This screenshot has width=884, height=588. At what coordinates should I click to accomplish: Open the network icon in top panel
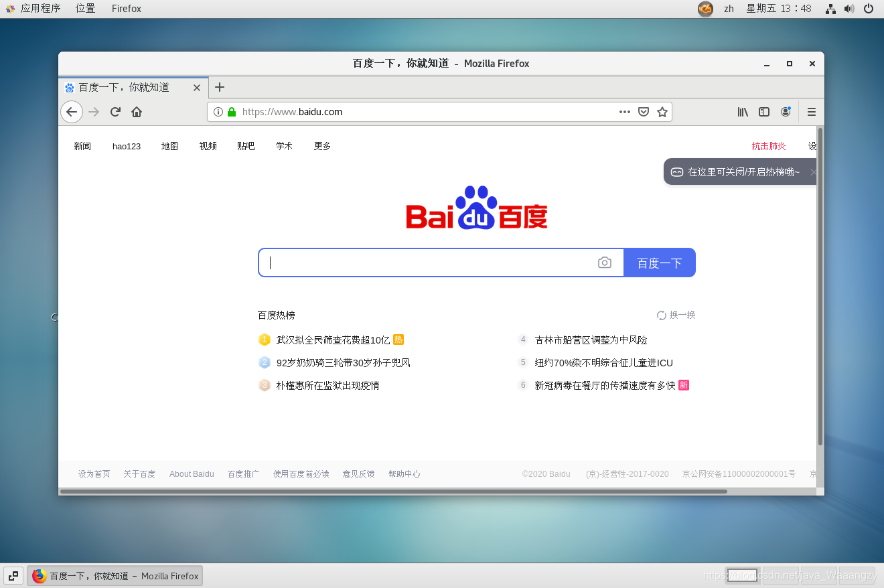coord(830,9)
